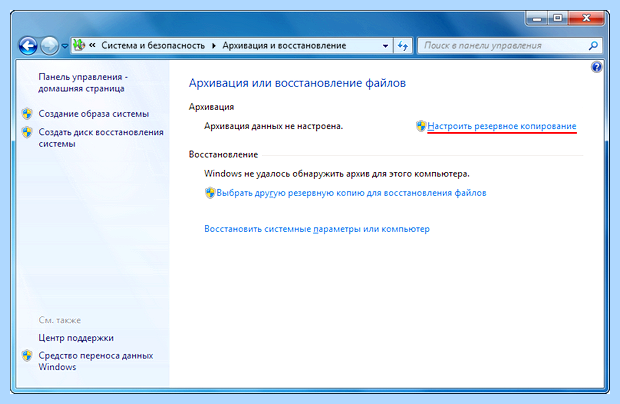Go back with the blue Back arrow
The image size is (620, 404).
(28, 46)
